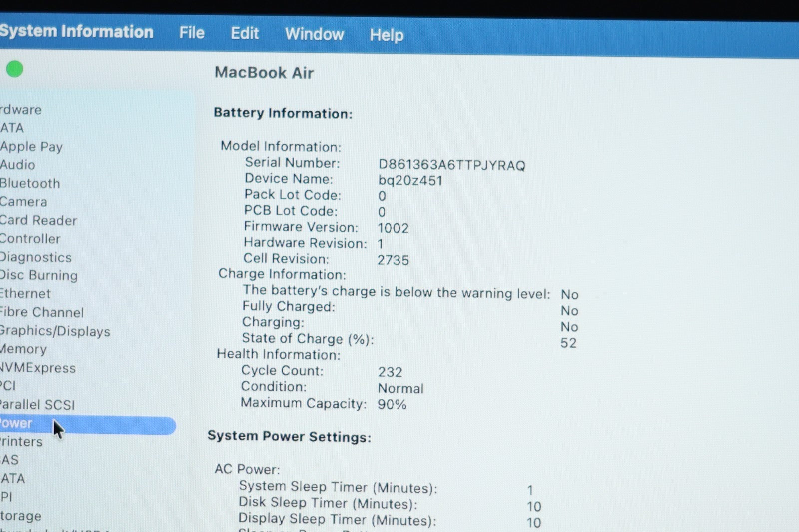
Task: Select Card Reader in sidebar
Action: click(38, 220)
